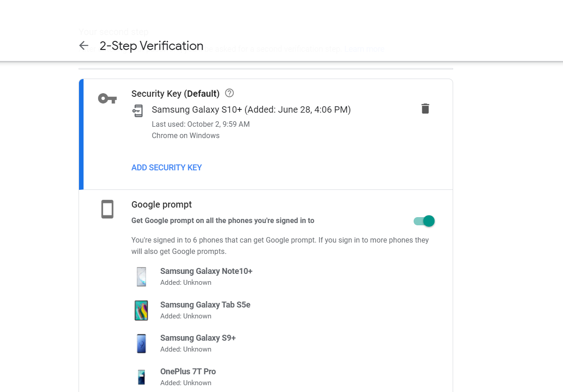563x392 pixels.
Task: Click the 2-Step Verification page title
Action: click(x=152, y=46)
